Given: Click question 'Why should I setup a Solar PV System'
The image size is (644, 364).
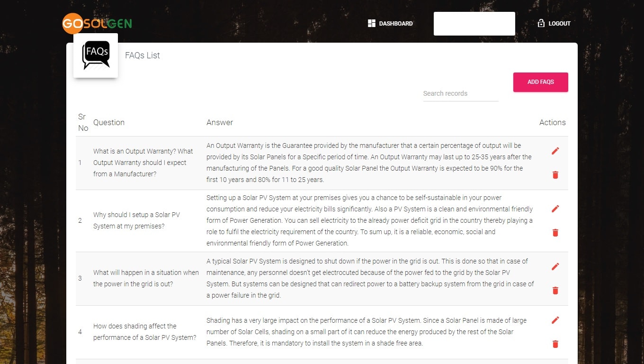Looking at the screenshot, I should click(x=137, y=220).
